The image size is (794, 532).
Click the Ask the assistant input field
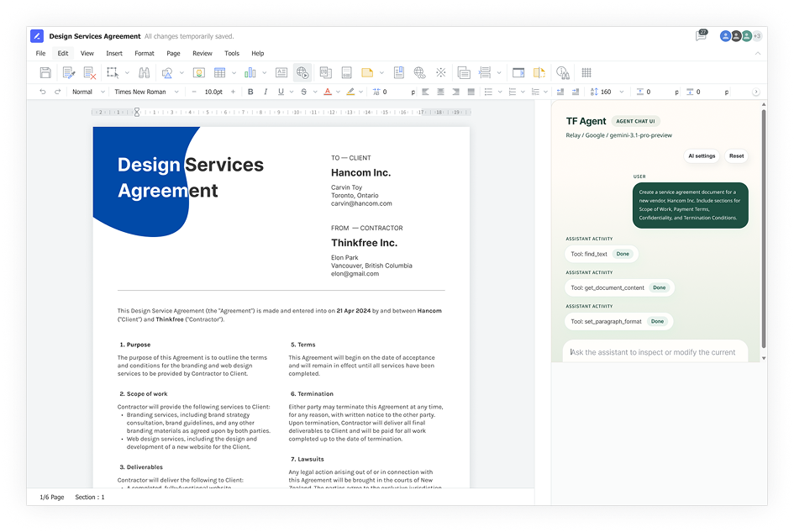coord(655,352)
